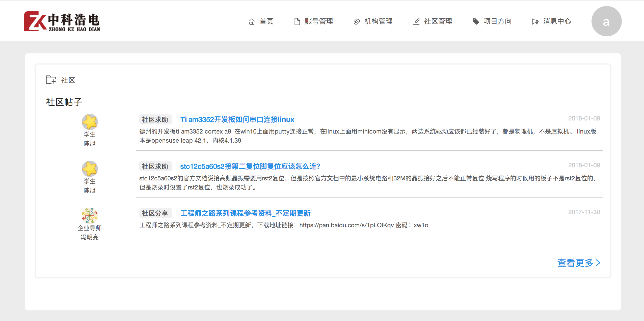The width and height of the screenshot is (644, 321).
Task: Click the pencil icon beside 社区管理
Action: coord(416,22)
